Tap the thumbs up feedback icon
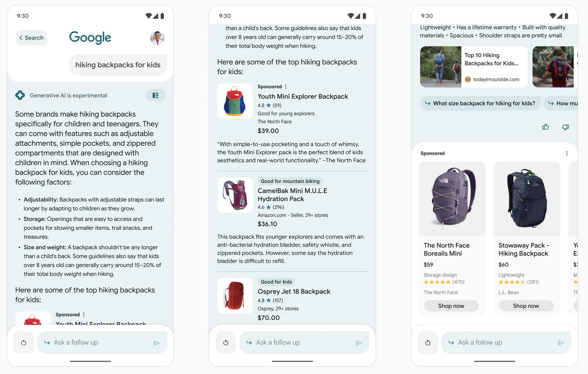Image resolution: width=588 pixels, height=374 pixels. click(545, 127)
